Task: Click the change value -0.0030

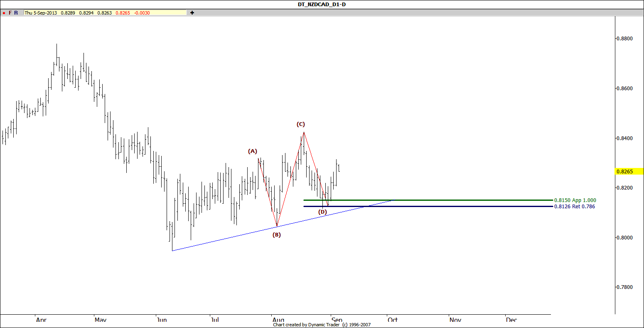Action: coord(142,13)
